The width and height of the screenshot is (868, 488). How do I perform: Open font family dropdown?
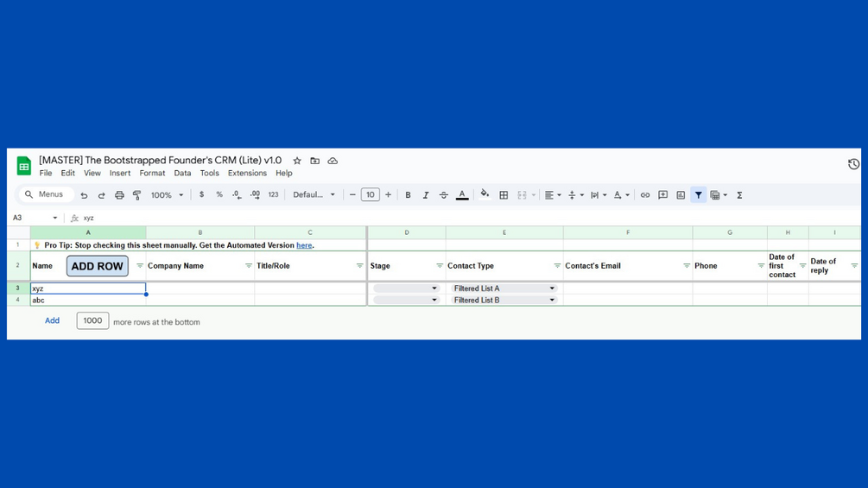coord(314,194)
